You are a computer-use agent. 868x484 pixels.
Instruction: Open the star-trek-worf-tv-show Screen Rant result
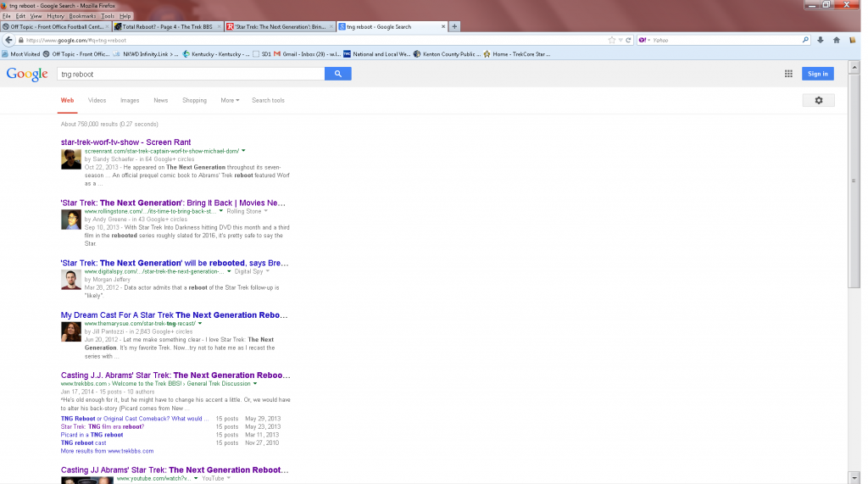click(125, 142)
